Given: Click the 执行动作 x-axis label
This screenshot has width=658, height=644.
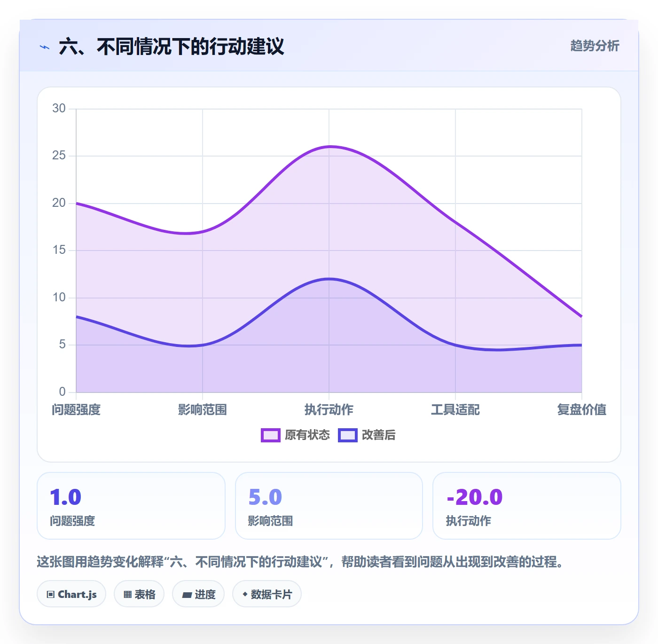Looking at the screenshot, I should tap(329, 410).
